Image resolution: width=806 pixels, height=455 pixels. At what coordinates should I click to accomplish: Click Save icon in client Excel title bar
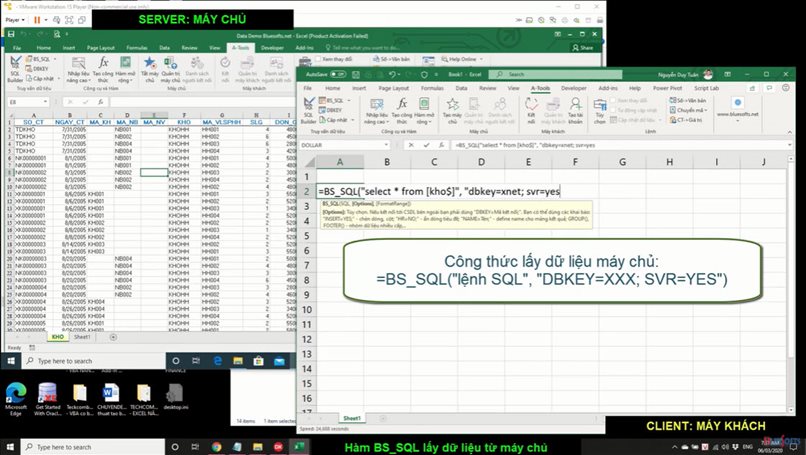click(356, 75)
